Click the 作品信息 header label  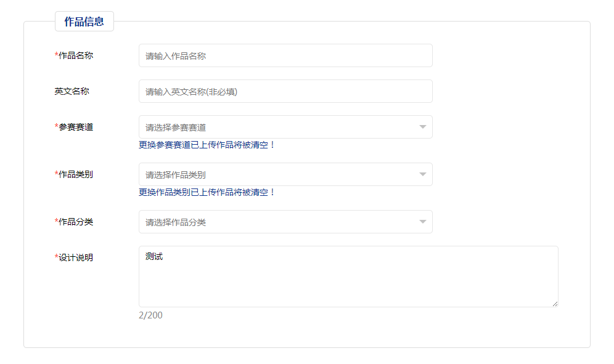84,21
